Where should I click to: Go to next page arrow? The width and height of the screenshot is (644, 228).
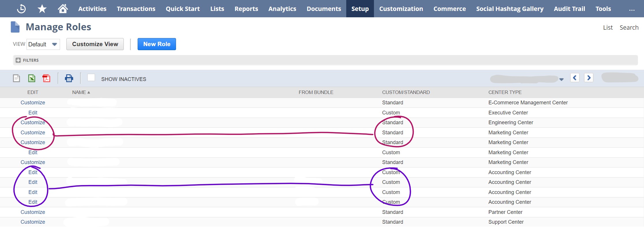(x=589, y=78)
